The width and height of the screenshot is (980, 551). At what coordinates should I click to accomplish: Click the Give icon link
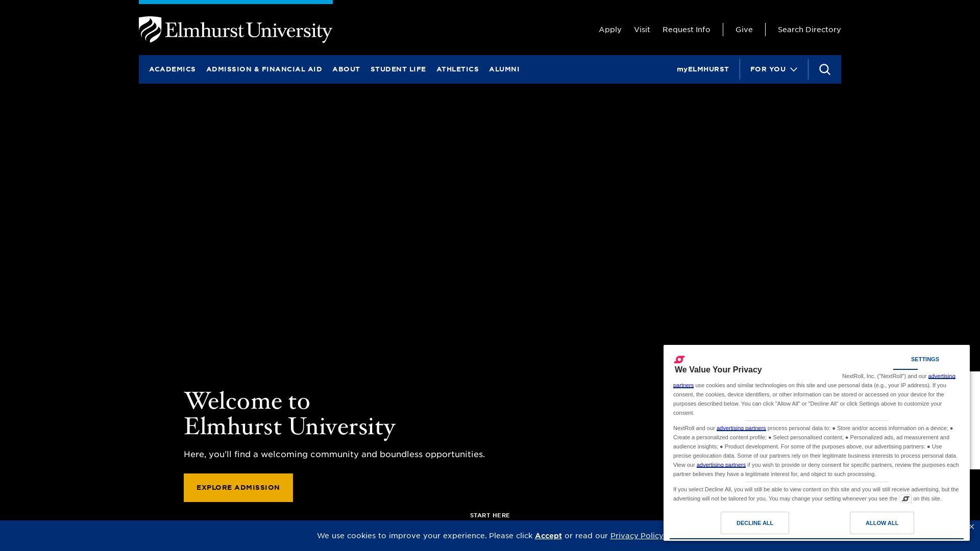(x=744, y=29)
